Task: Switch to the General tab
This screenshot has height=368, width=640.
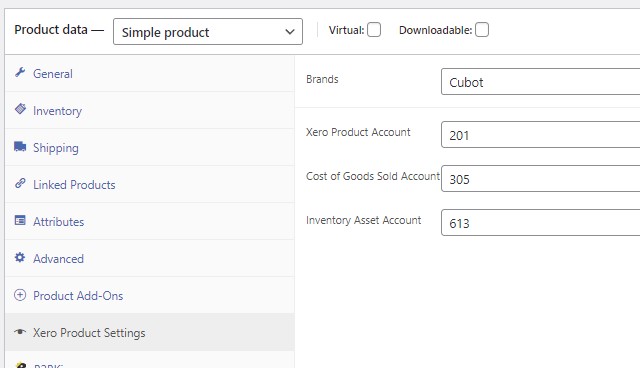Action: (150, 73)
